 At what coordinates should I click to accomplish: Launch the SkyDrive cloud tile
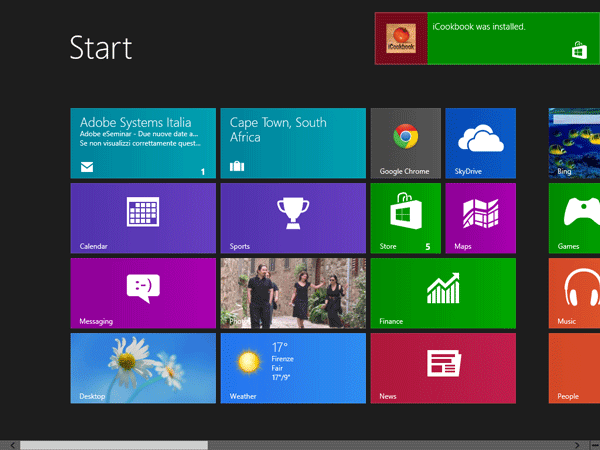[x=480, y=143]
